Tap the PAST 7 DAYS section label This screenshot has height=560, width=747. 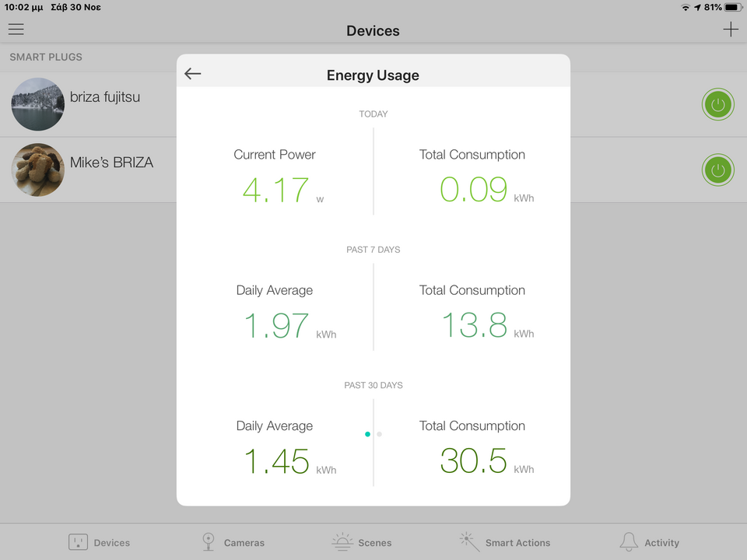(373, 250)
